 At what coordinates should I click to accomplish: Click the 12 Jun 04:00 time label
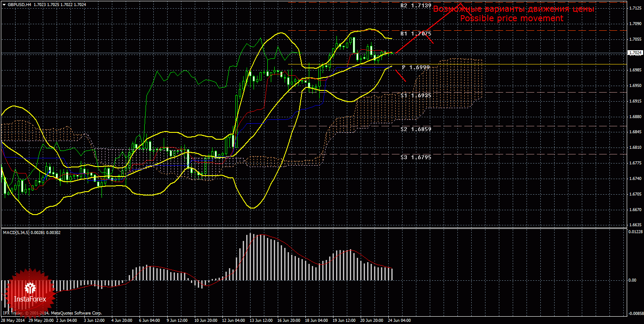(234, 321)
